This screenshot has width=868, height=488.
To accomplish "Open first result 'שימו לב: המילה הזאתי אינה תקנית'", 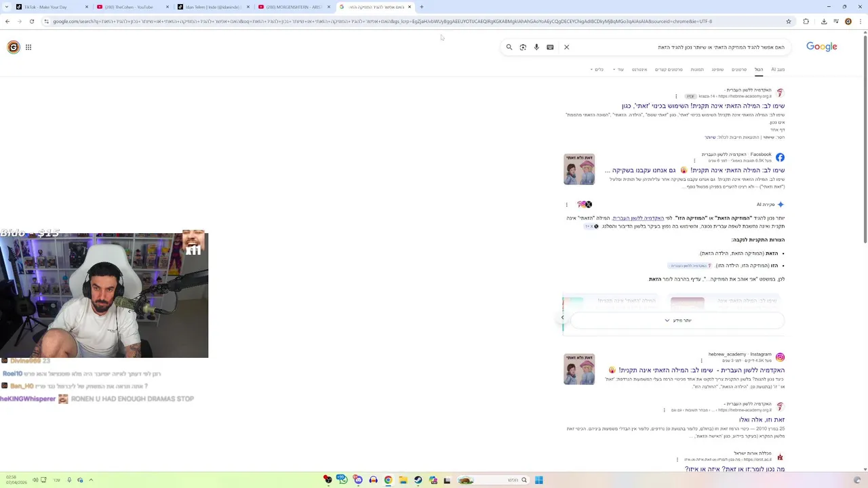I will click(703, 106).
